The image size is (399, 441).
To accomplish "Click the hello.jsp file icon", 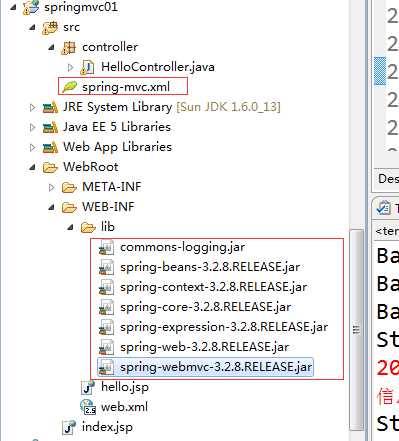I will (x=88, y=388).
